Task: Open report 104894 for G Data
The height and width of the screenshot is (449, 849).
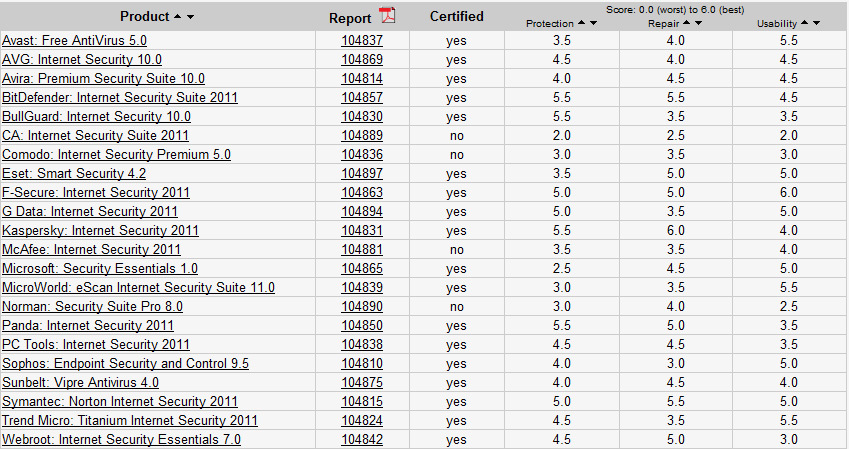Action: coord(362,211)
